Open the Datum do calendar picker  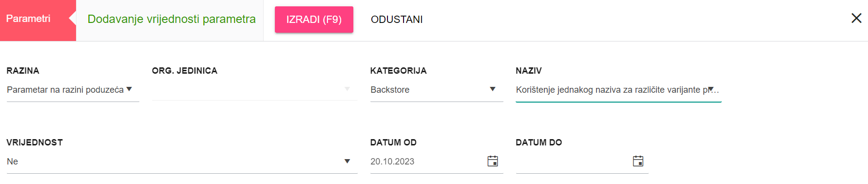pyautogui.click(x=638, y=161)
